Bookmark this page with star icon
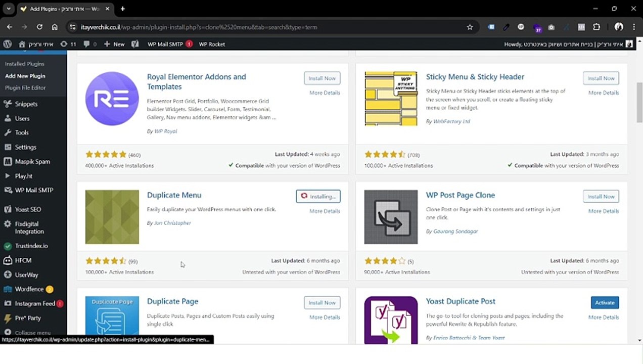This screenshot has width=643, height=364. tap(470, 27)
